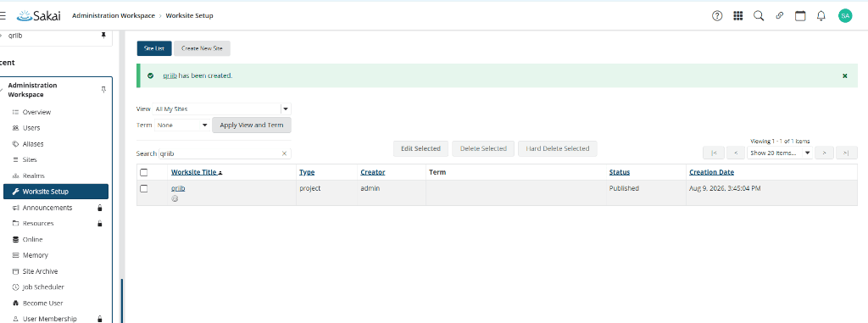The height and width of the screenshot is (323, 868).
Task: Click the Sakai logo
Action: (x=39, y=15)
